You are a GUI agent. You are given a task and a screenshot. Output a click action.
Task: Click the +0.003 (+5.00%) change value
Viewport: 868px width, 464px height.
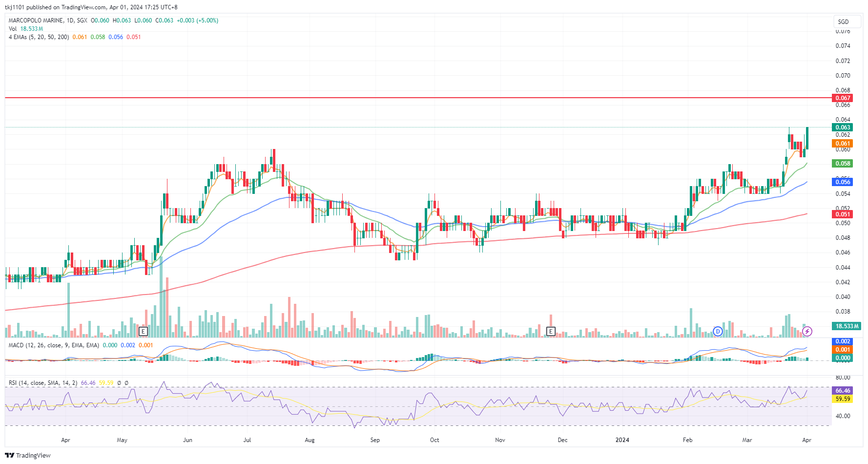click(197, 21)
